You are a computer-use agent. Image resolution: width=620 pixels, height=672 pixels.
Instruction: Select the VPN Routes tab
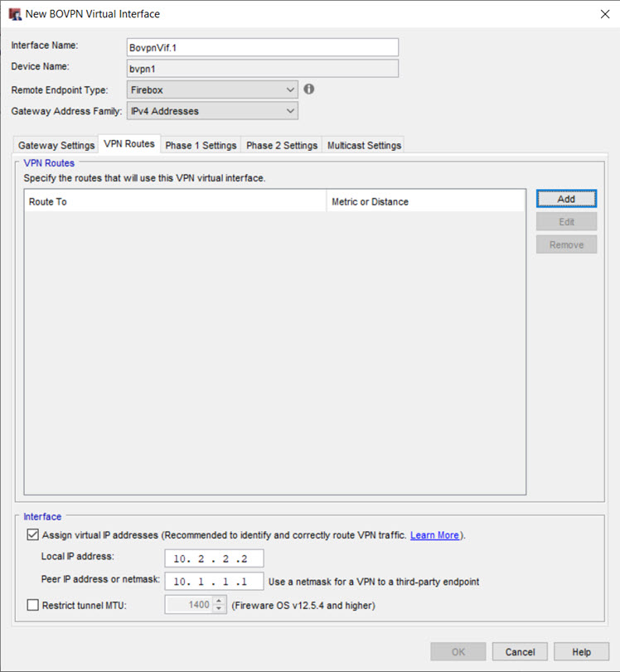129,144
